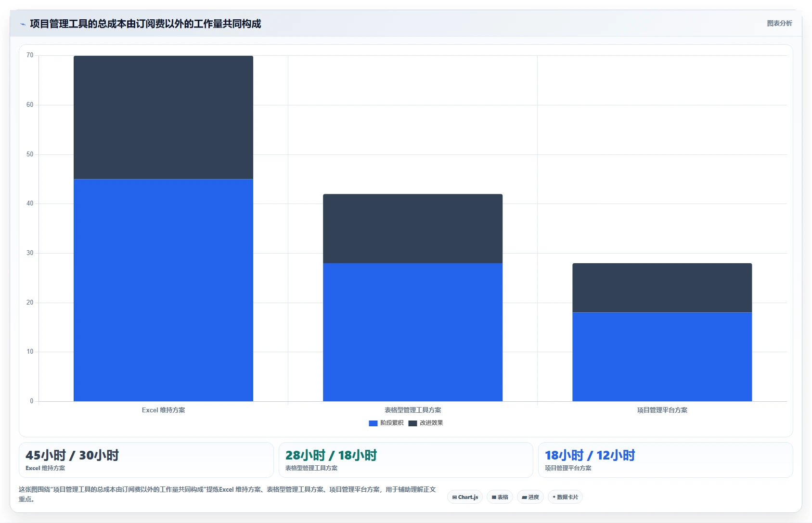The image size is (812, 523).
Task: Click the blue segment of the 项目管理平台方案 bar
Action: pyautogui.click(x=662, y=357)
